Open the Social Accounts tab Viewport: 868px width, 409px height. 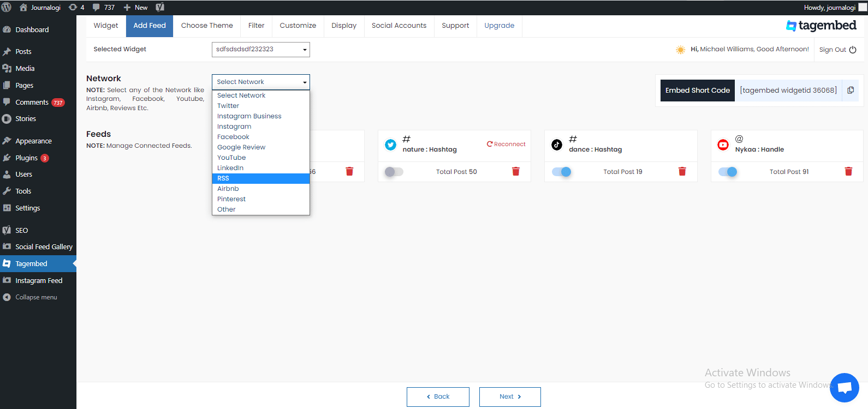point(399,26)
